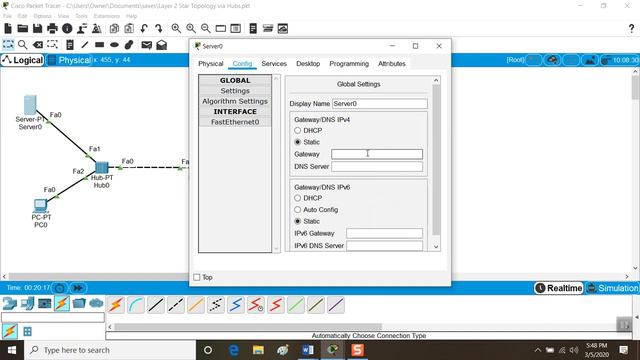Tick the Top checkbox in Server0 window

197,277
